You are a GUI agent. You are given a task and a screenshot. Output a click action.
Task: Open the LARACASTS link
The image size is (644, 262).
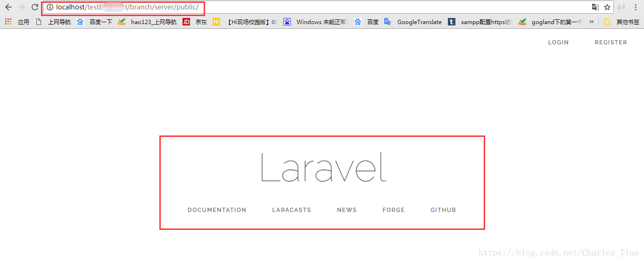pos(291,210)
